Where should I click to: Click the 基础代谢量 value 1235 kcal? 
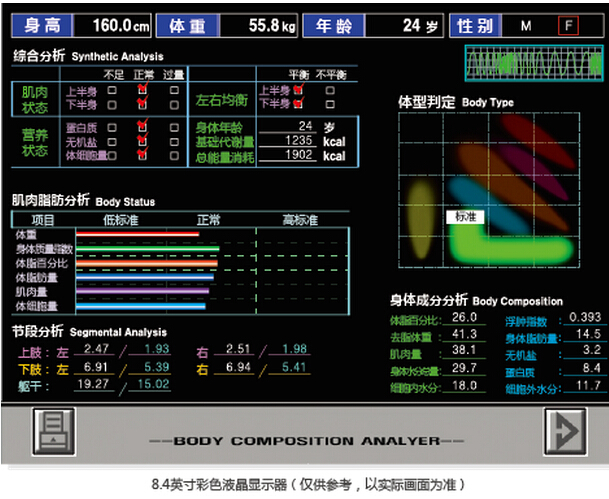pos(297,141)
